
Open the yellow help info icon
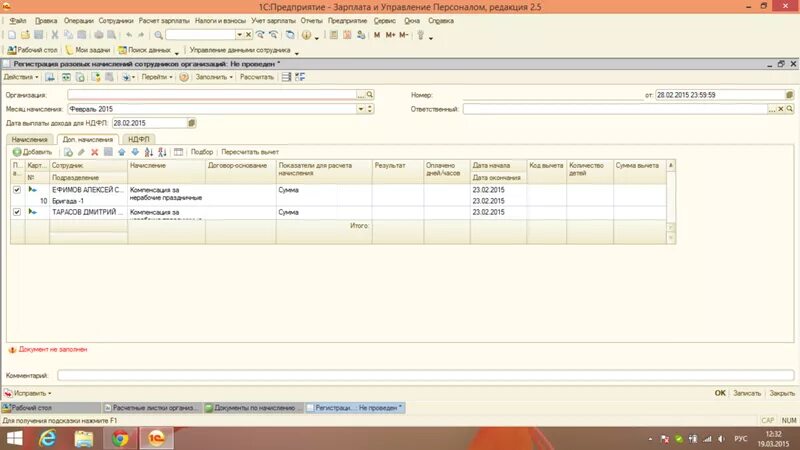[x=306, y=35]
